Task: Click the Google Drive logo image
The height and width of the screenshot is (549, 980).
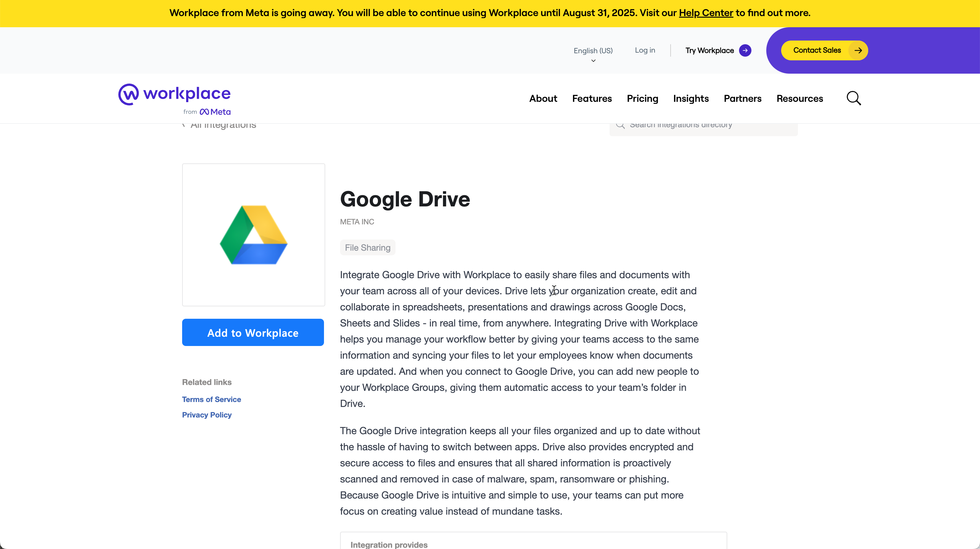Action: click(254, 235)
